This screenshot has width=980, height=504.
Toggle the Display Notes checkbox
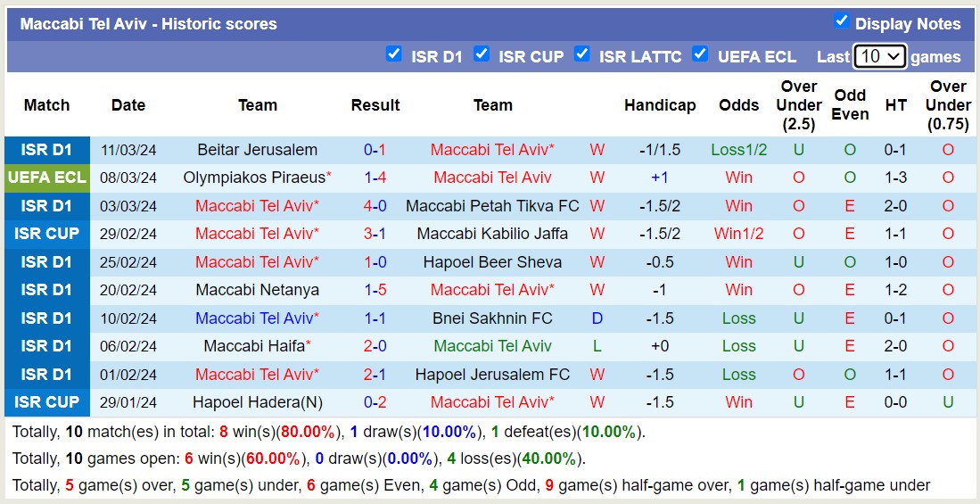(841, 21)
